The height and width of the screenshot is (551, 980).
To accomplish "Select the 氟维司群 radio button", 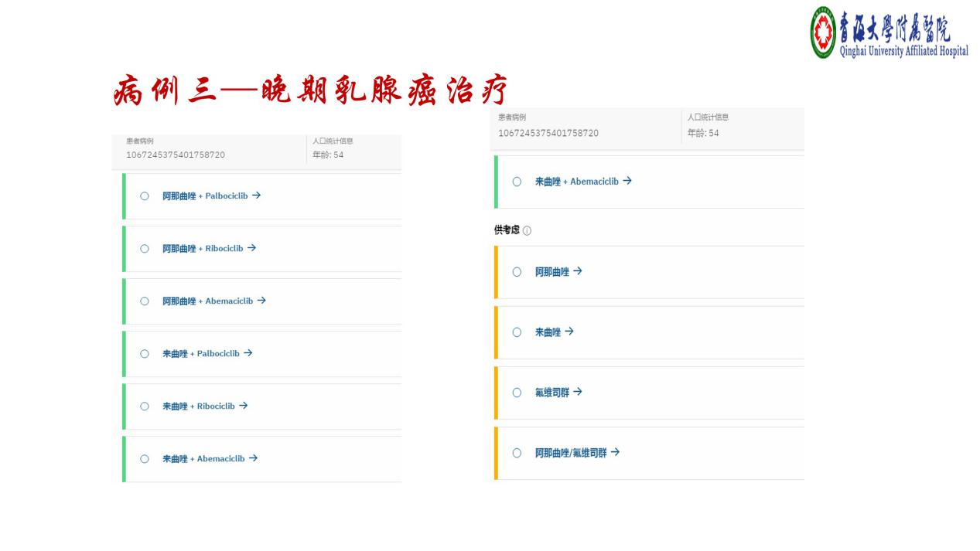I will pos(517,393).
